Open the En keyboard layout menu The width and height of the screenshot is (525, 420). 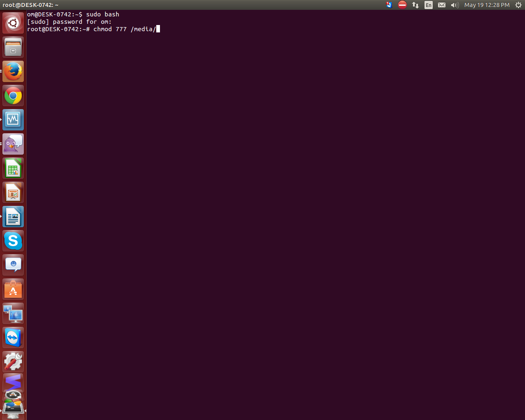(428, 5)
